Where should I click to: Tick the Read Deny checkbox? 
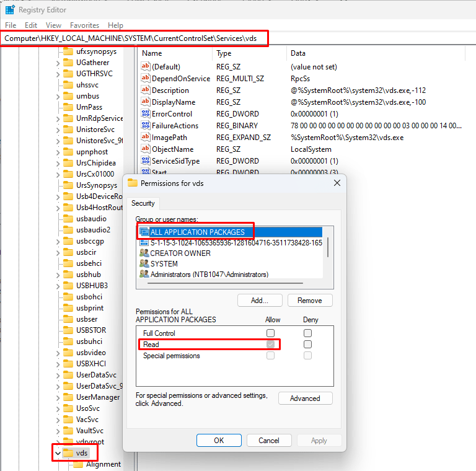tap(307, 345)
